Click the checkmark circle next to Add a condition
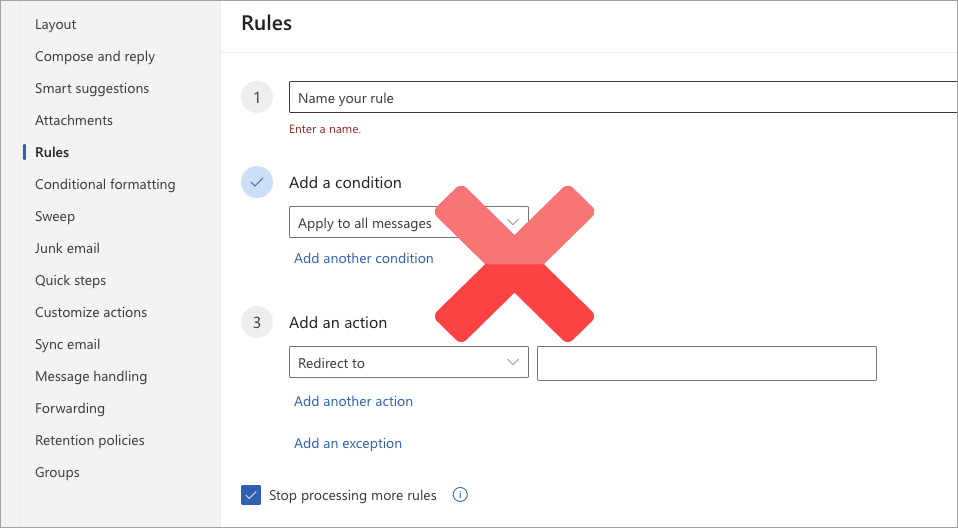Viewport: 958px width, 528px height. pyautogui.click(x=257, y=182)
